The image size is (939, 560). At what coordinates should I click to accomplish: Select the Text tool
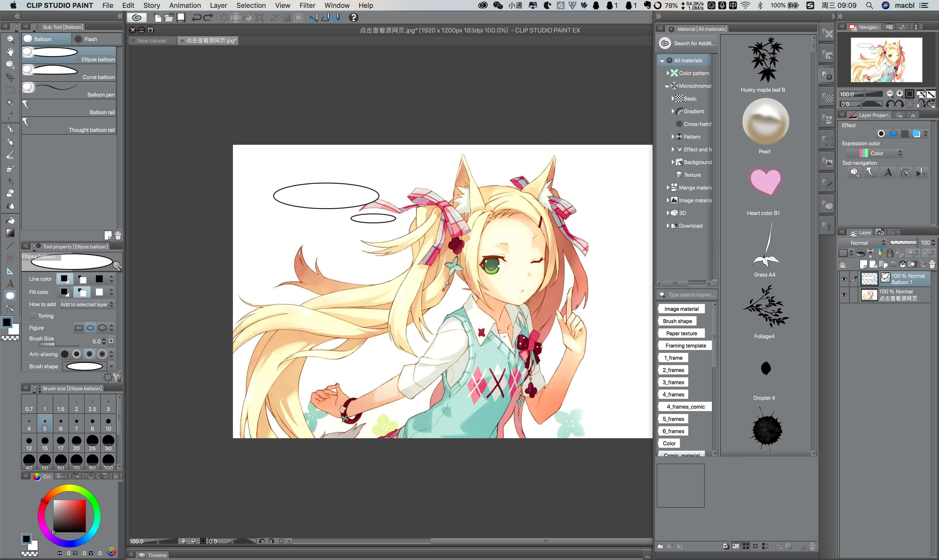(10, 284)
